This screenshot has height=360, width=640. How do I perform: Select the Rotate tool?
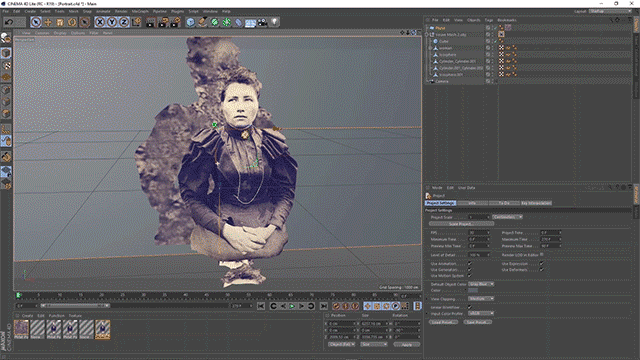pos(72,22)
